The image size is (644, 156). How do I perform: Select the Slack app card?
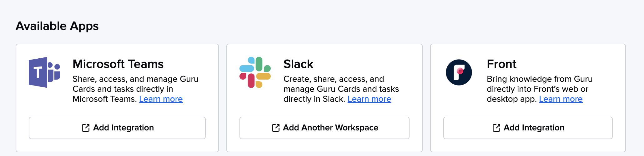[x=325, y=98]
